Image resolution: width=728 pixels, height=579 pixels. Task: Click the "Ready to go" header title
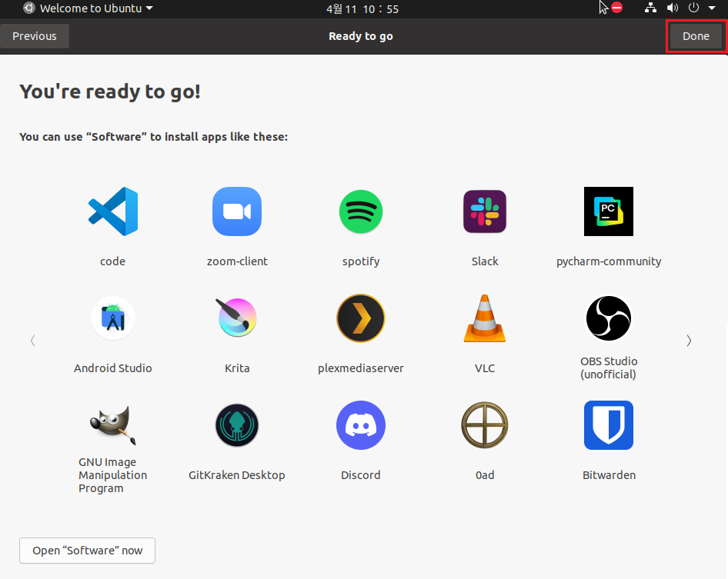click(x=361, y=36)
